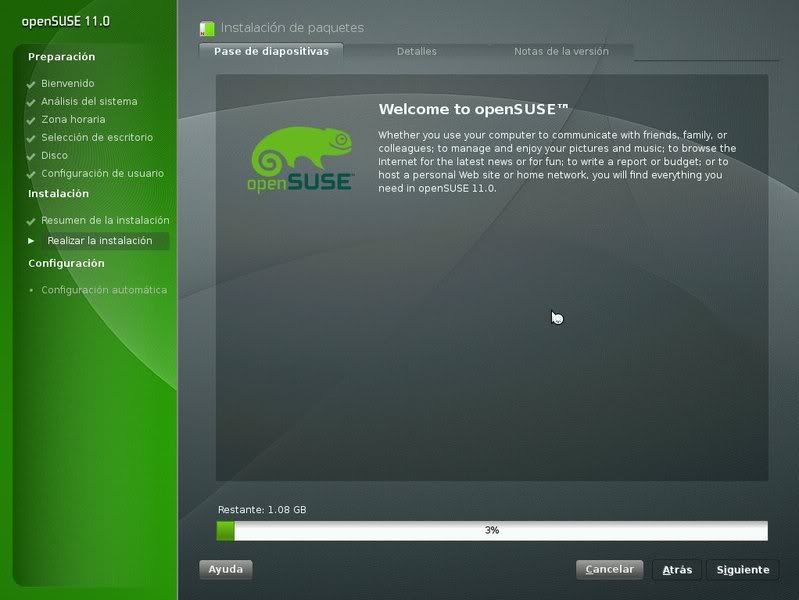Click the bullet beside Configuración automática

(x=31, y=290)
